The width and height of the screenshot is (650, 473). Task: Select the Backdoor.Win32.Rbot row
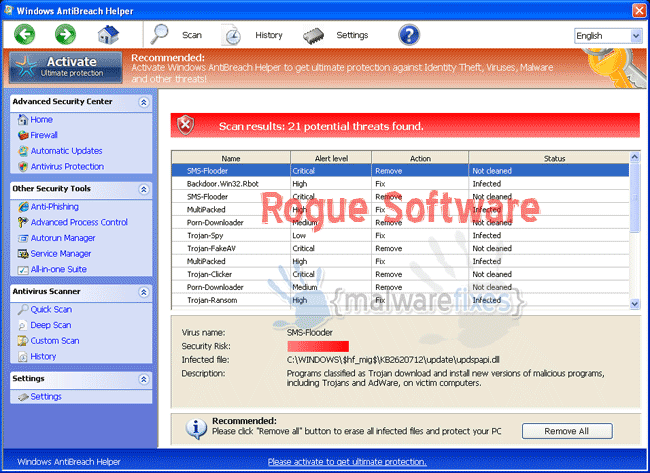click(400, 184)
